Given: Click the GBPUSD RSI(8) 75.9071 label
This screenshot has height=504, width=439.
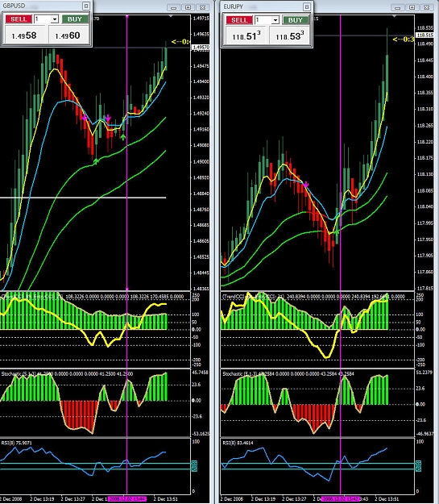Looking at the screenshot, I should (17, 443).
